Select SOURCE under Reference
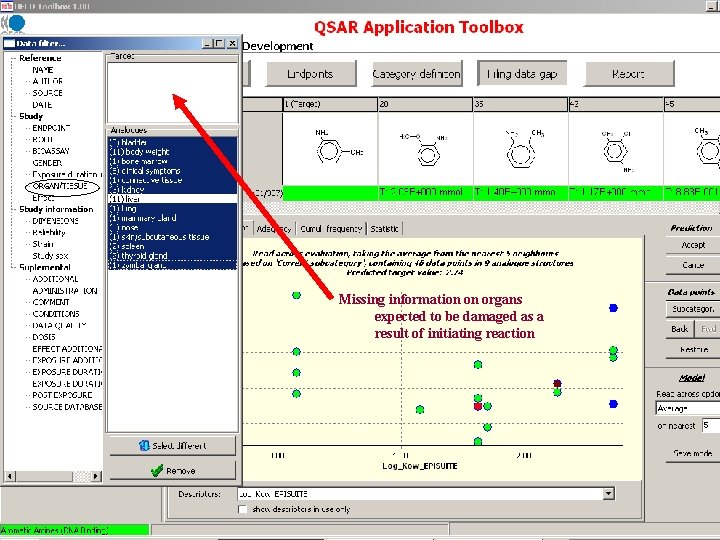 click(x=47, y=93)
